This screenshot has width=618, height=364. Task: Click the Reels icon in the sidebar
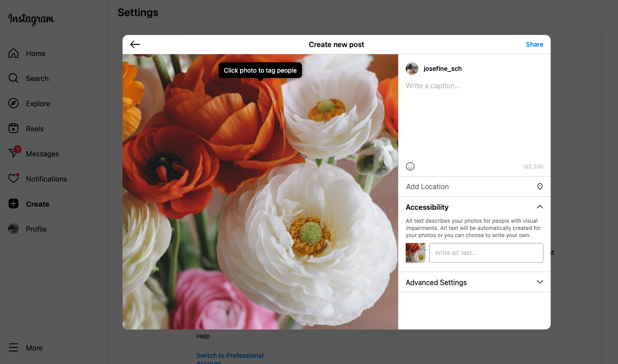[x=13, y=129]
